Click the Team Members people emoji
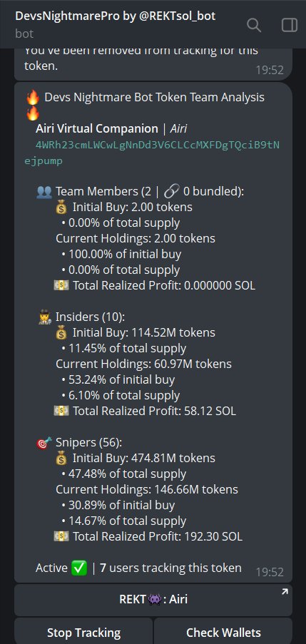Viewport: 306px width, 644px height. click(x=44, y=191)
